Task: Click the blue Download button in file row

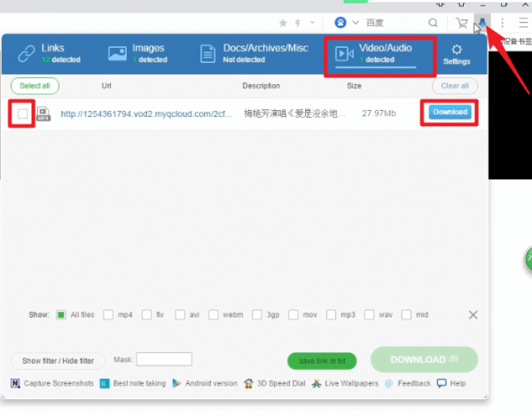Action: coord(450,113)
